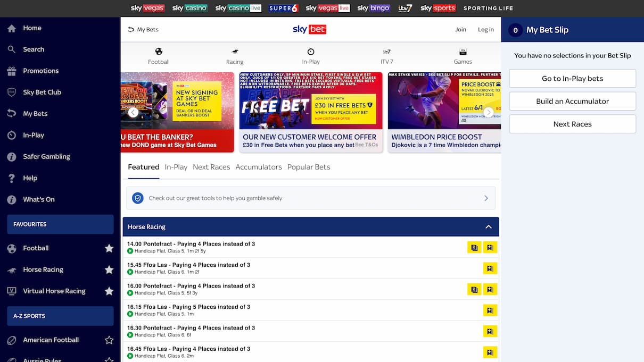
Task: Click the yellow bookmark icon for 16.15 Ffos Las
Action: click(490, 310)
